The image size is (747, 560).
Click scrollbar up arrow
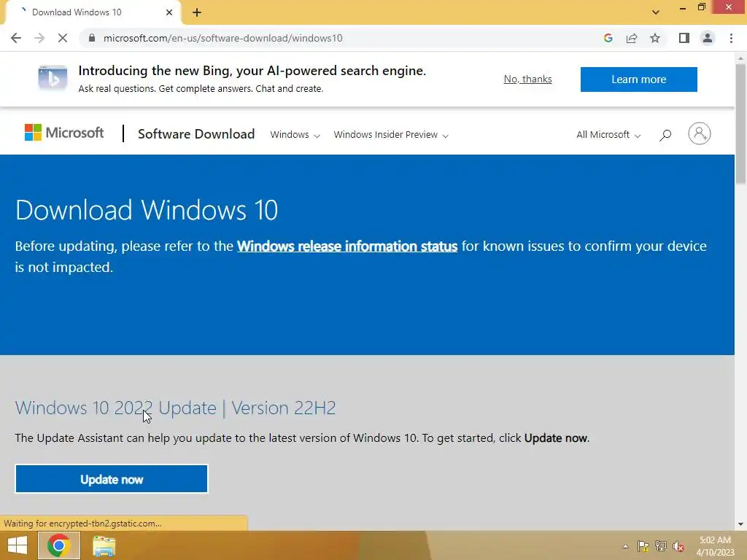click(x=741, y=58)
